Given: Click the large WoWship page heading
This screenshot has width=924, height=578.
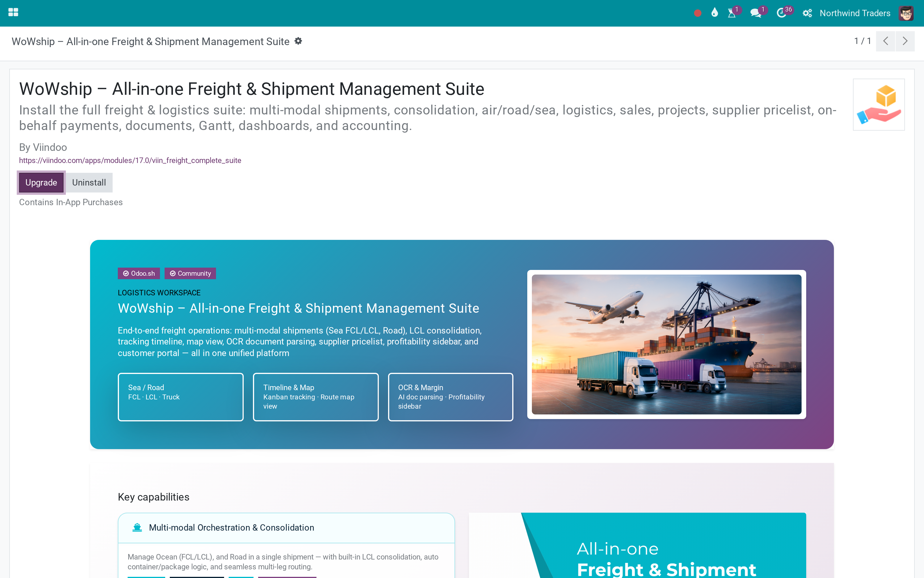Looking at the screenshot, I should [x=252, y=89].
